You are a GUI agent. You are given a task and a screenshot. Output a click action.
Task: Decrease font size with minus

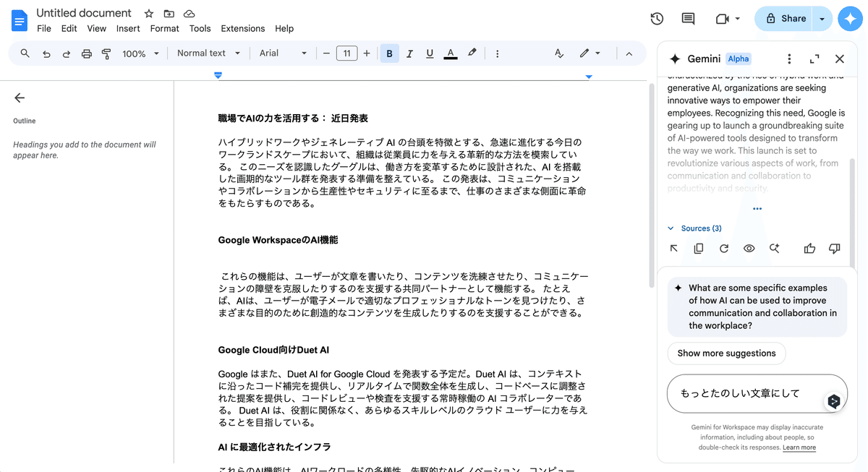coord(326,53)
